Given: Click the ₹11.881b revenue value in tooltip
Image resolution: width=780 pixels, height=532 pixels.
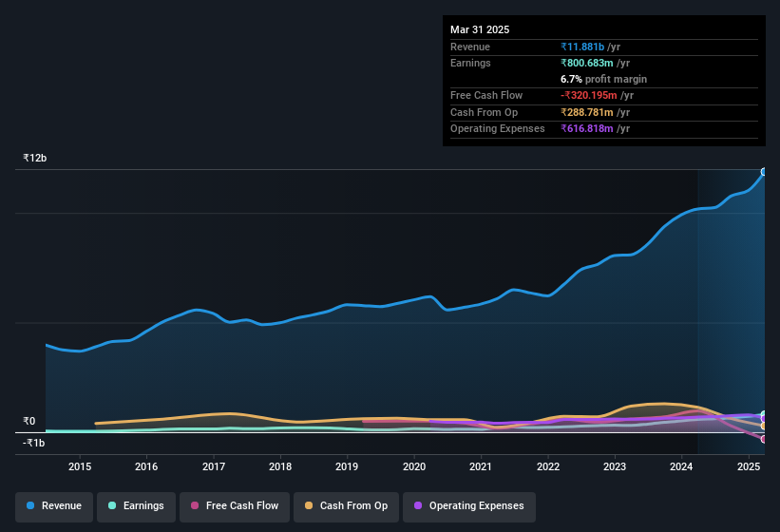Looking at the screenshot, I should tap(582, 47).
